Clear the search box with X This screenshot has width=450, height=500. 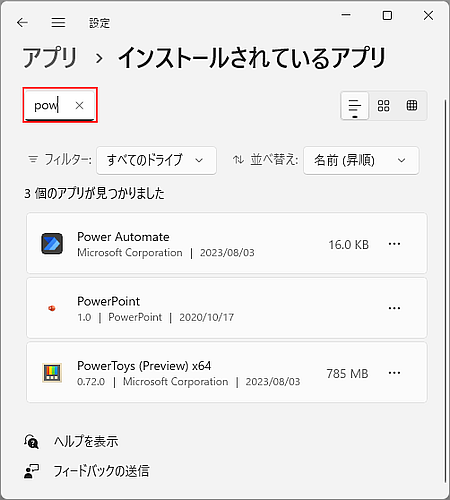tap(79, 105)
